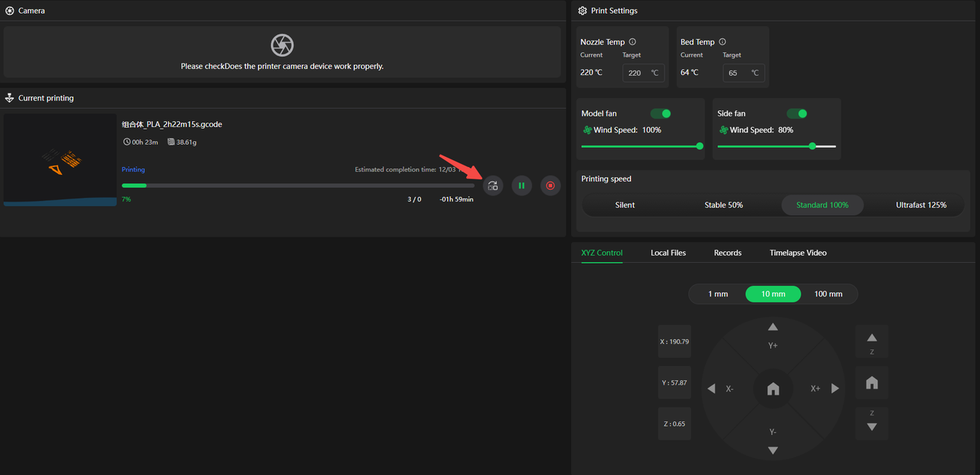Home the Z axis

click(871, 382)
